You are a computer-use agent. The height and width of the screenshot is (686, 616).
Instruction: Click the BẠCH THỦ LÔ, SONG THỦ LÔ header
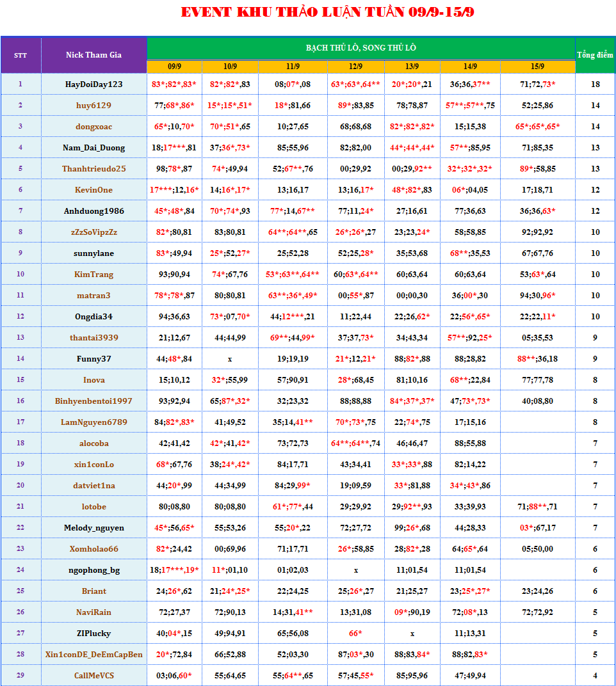[361, 49]
